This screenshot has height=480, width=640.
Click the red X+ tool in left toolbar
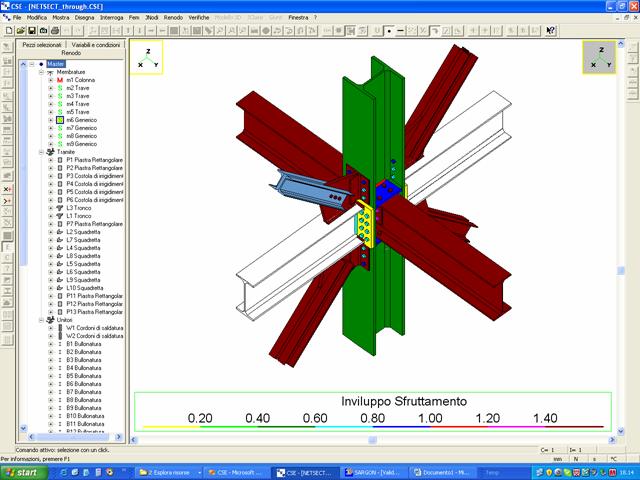pos(7,188)
